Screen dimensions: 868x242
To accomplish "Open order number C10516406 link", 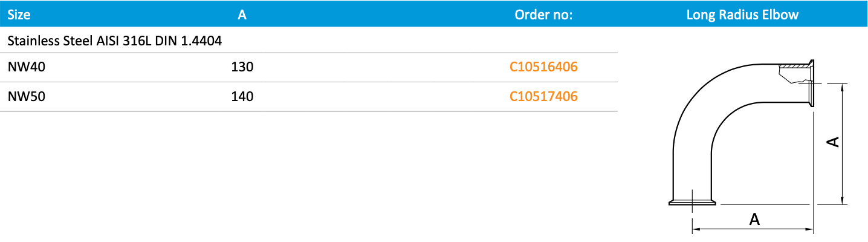I will point(543,67).
